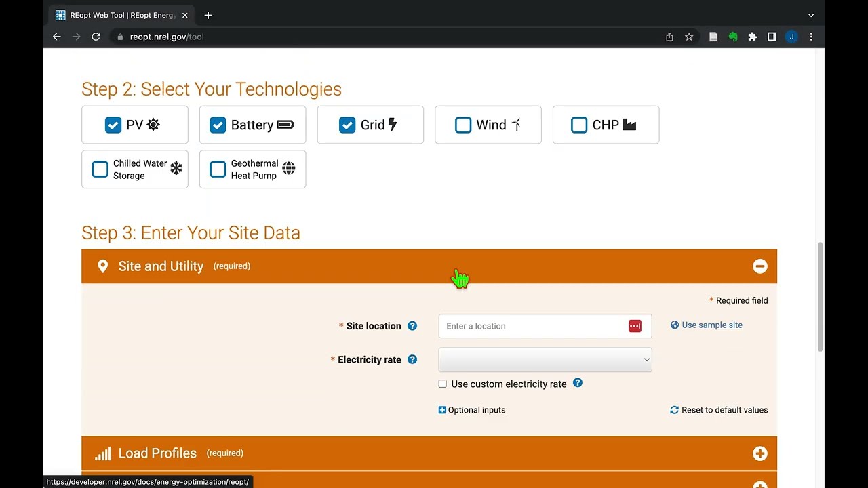Viewport: 868px width, 488px height.
Task: Click the Load Profiles section header
Action: 429,453
